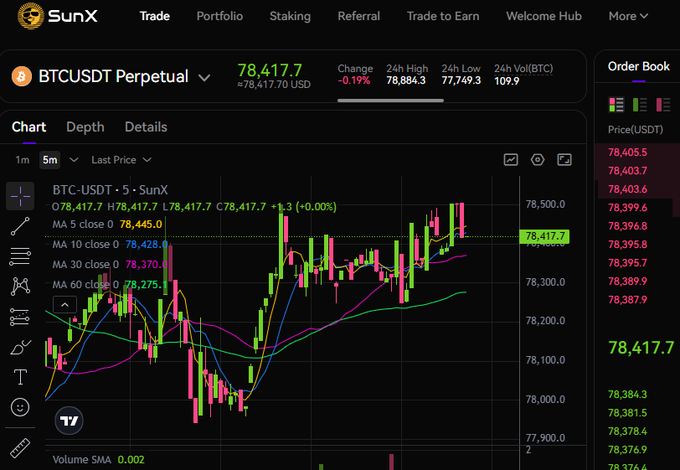Click the SunX logo
Viewport: 680px width, 470px height.
(57, 16)
